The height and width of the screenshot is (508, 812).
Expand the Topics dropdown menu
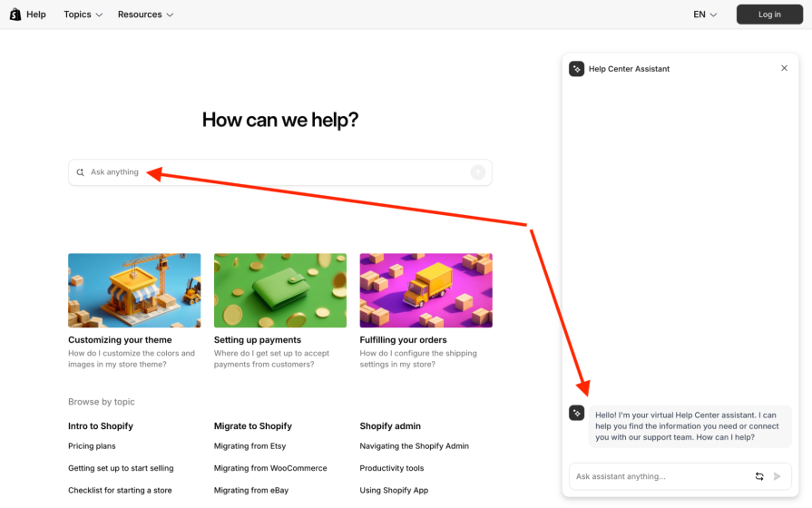click(x=83, y=15)
